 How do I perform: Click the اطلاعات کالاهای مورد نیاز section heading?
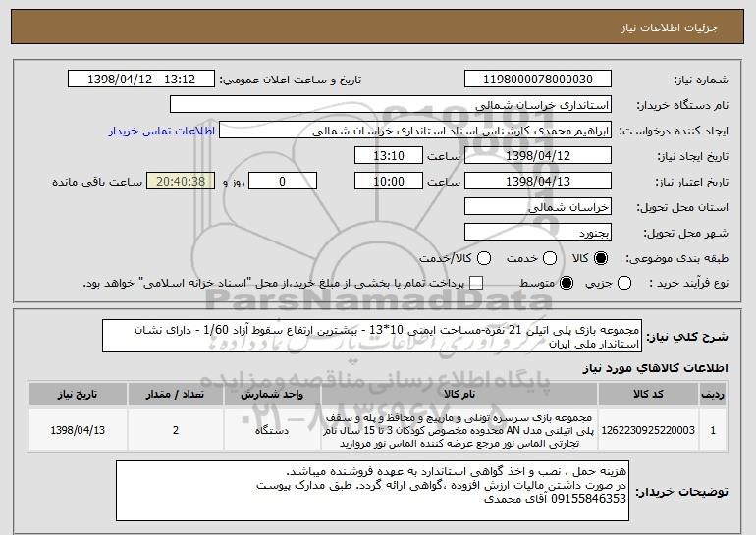(x=655, y=368)
